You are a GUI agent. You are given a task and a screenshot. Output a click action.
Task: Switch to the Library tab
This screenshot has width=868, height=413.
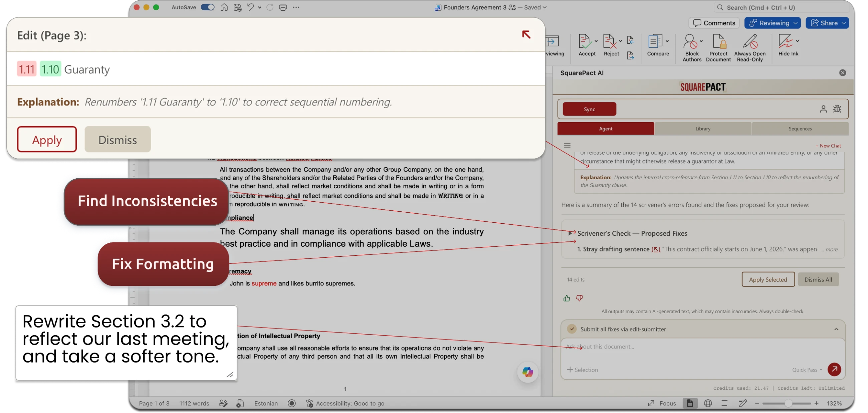click(703, 129)
